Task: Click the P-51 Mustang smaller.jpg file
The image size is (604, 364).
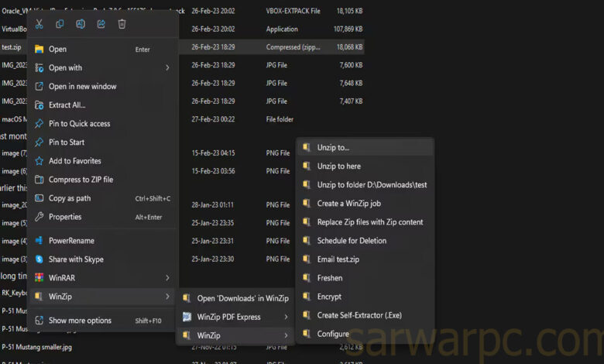Action: [36, 347]
